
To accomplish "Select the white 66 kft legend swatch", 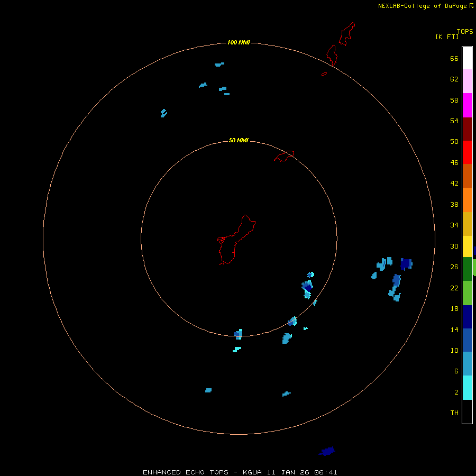I will (x=467, y=58).
